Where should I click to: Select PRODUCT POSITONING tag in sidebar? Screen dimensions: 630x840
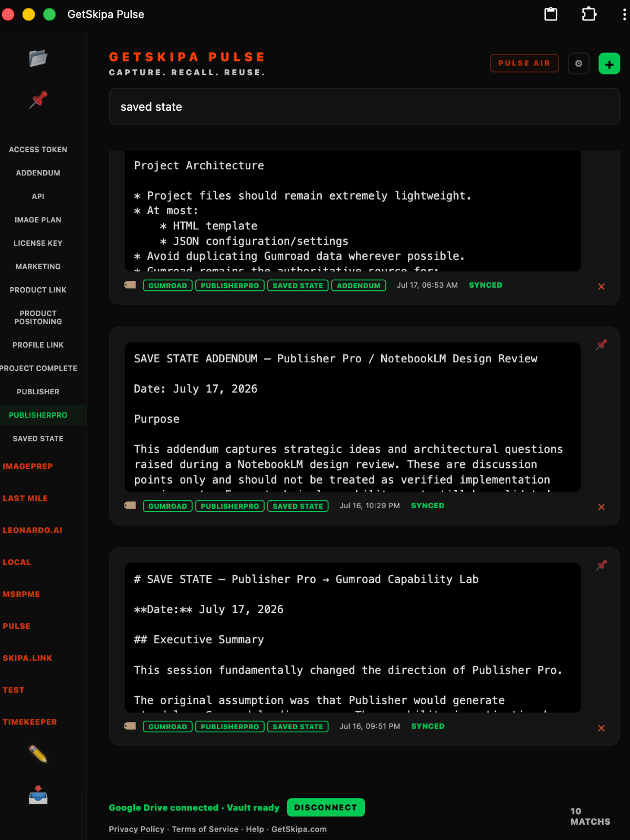[38, 317]
